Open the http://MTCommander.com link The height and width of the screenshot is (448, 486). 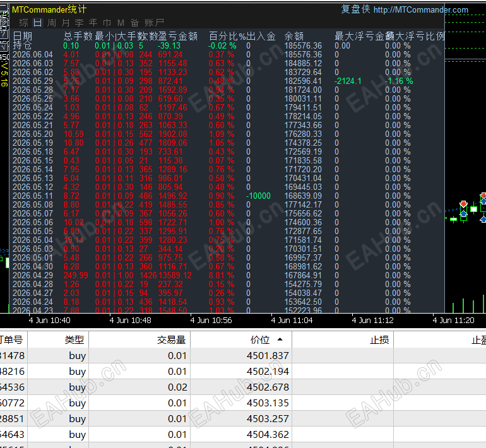tap(420, 10)
